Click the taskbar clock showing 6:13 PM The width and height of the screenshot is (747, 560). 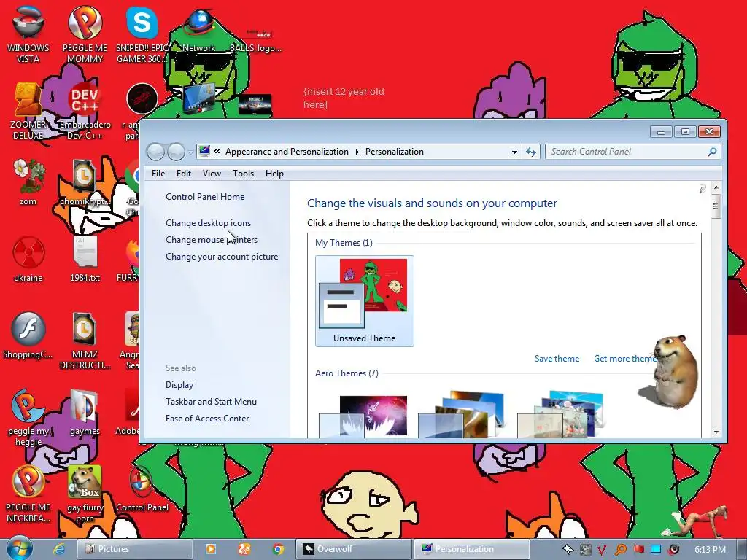click(710, 550)
